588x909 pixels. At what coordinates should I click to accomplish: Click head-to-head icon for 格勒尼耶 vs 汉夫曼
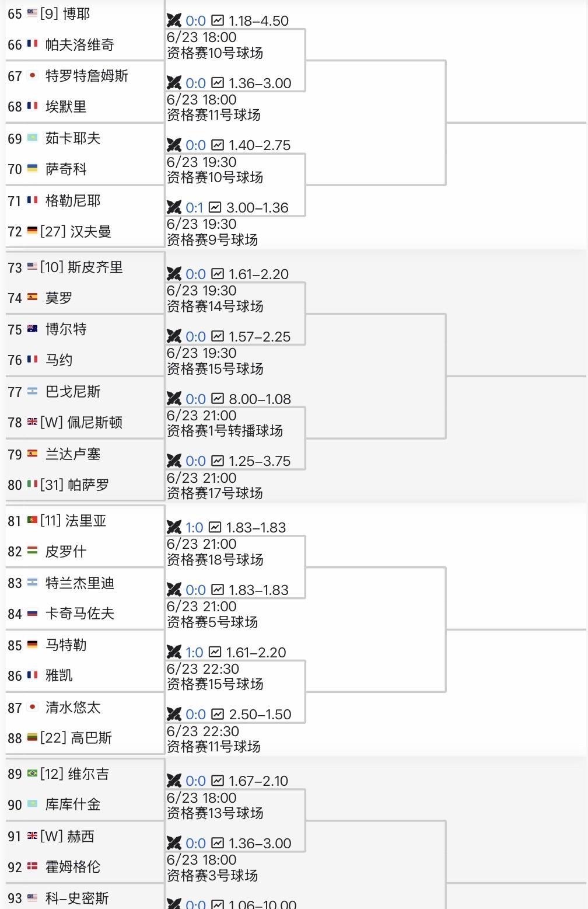(x=174, y=207)
